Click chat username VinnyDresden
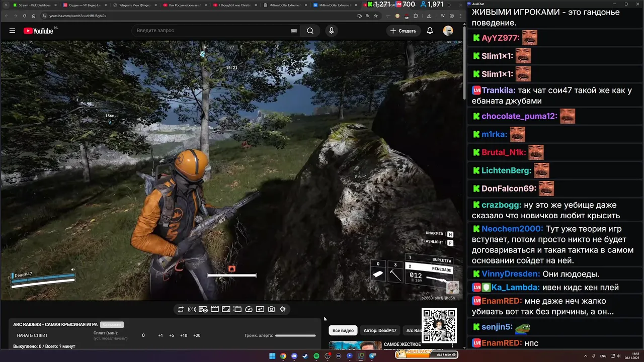Image resolution: width=644 pixels, height=362 pixels. tap(511, 274)
